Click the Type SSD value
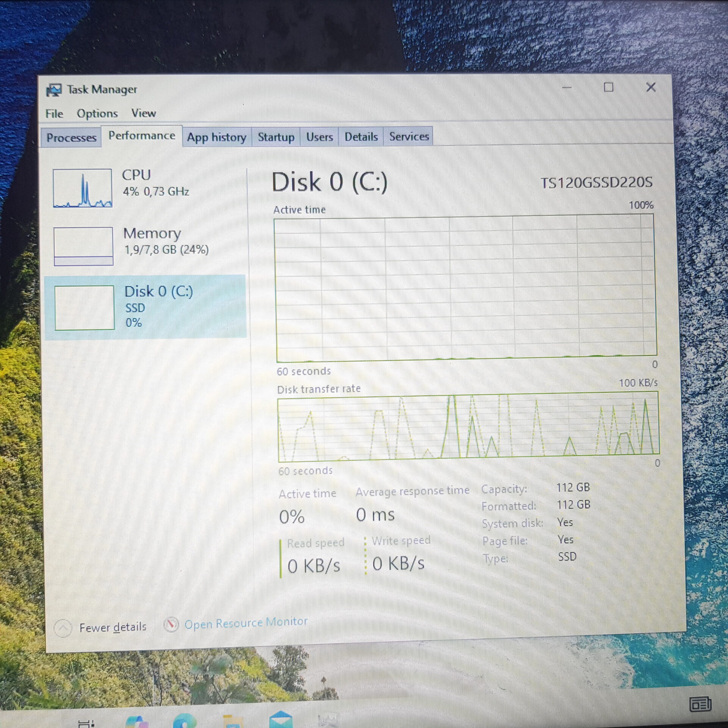The width and height of the screenshot is (728, 728). click(x=567, y=557)
